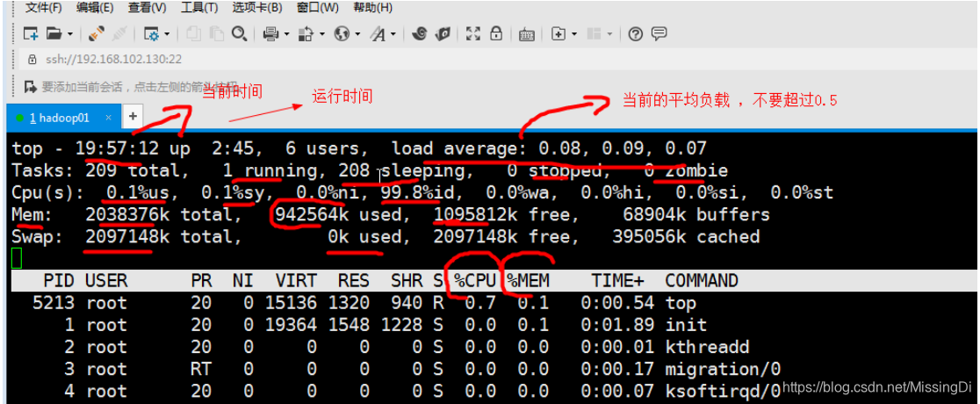Viewport: 980px width, 404px height.
Task: Click the Lock screen padlock icon
Action: (496, 33)
